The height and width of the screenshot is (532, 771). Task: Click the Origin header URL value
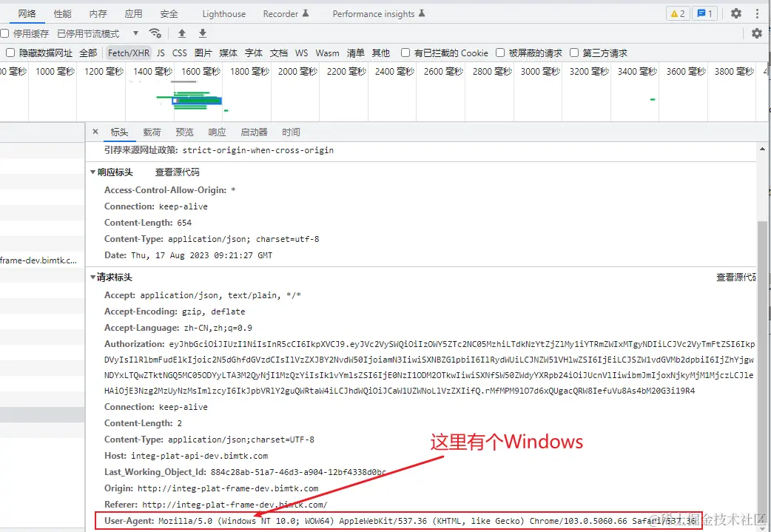(228, 488)
